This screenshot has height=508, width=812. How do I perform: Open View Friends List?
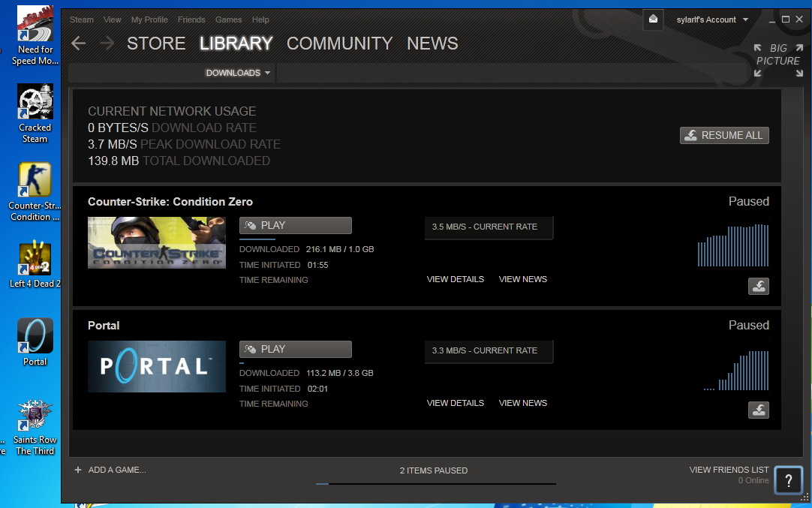pos(729,470)
